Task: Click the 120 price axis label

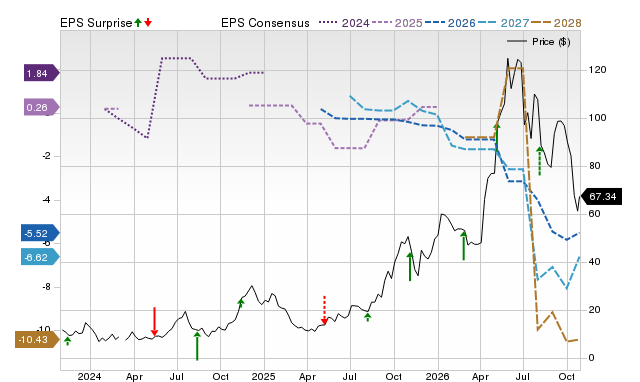Action: tap(597, 70)
